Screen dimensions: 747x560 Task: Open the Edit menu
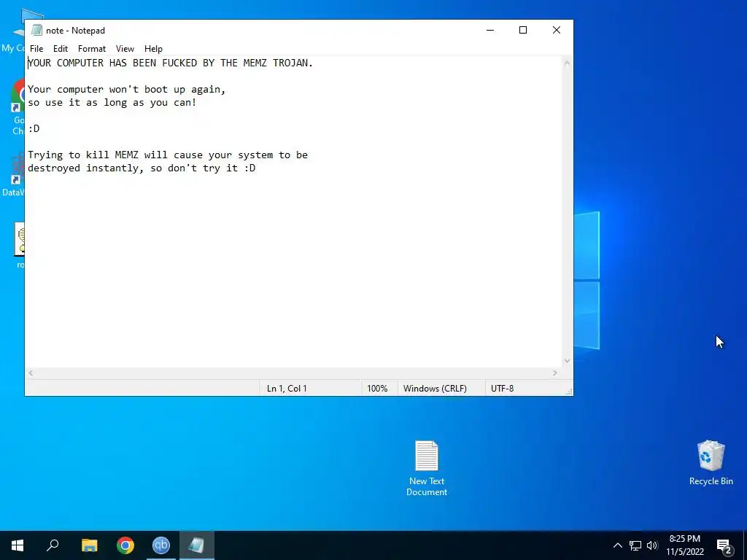click(61, 49)
